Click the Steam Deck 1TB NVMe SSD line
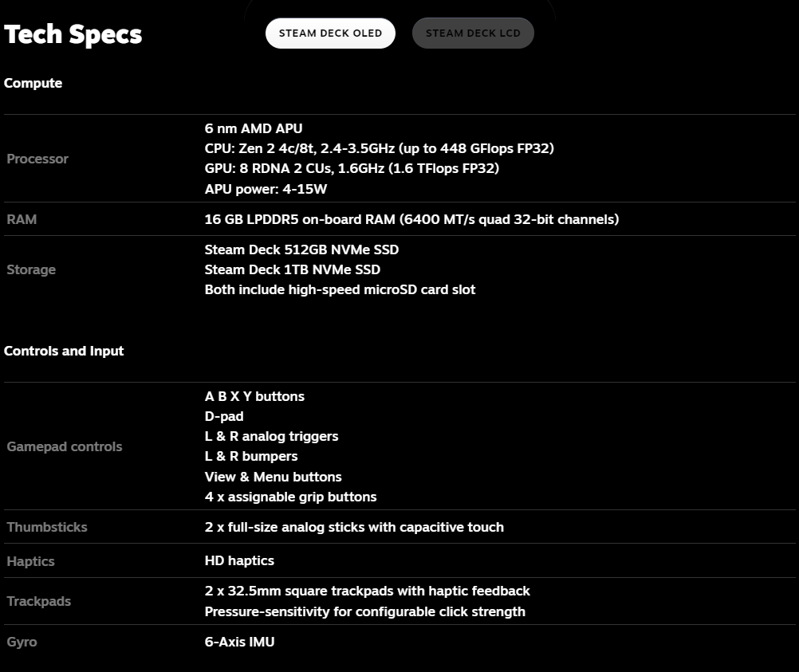The height and width of the screenshot is (672, 799). pos(293,269)
